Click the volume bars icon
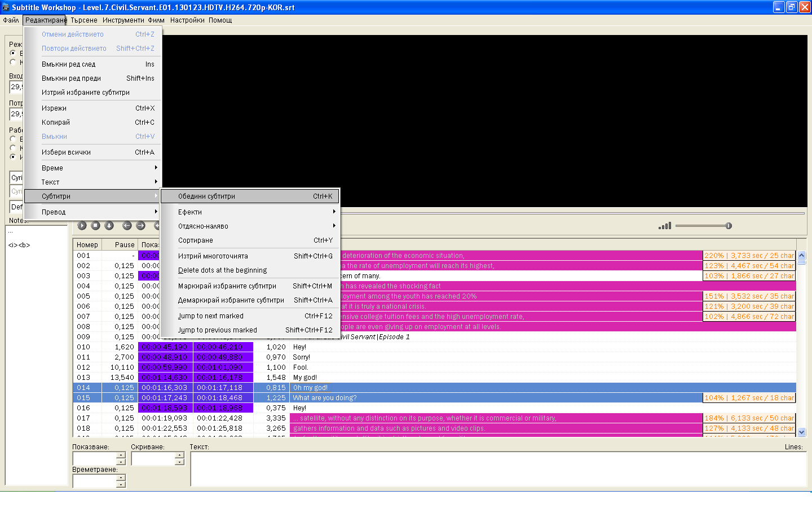The height and width of the screenshot is (508, 812). [x=665, y=226]
